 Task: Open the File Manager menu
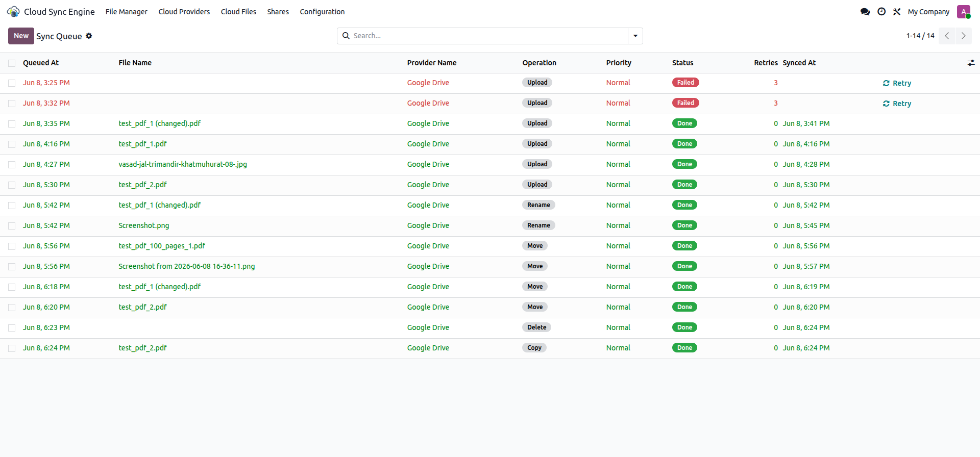point(127,12)
